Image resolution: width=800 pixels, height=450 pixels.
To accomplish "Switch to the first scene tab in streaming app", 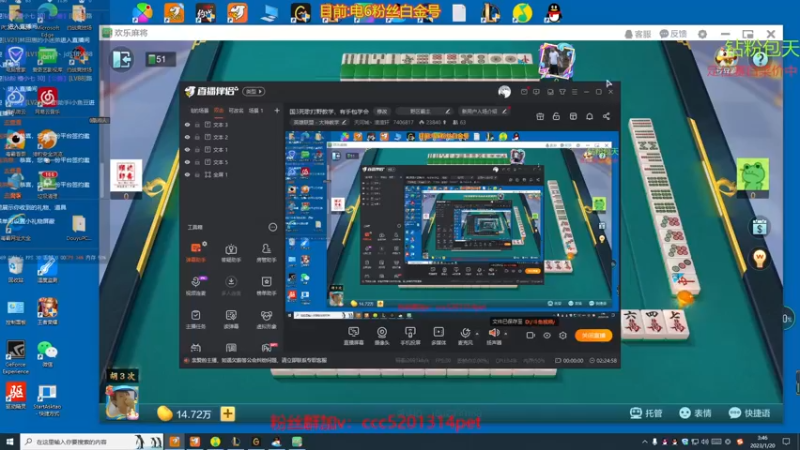I will click(199, 110).
